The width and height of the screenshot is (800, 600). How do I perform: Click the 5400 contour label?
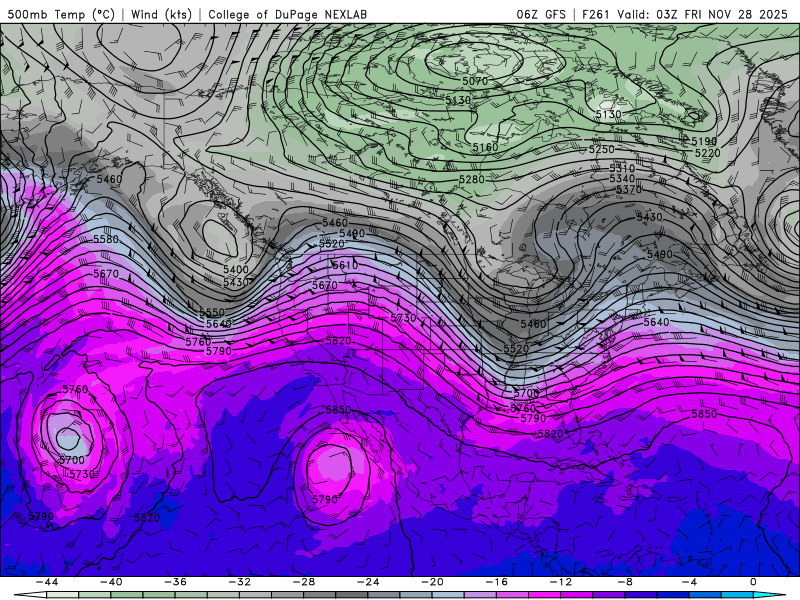(x=236, y=269)
